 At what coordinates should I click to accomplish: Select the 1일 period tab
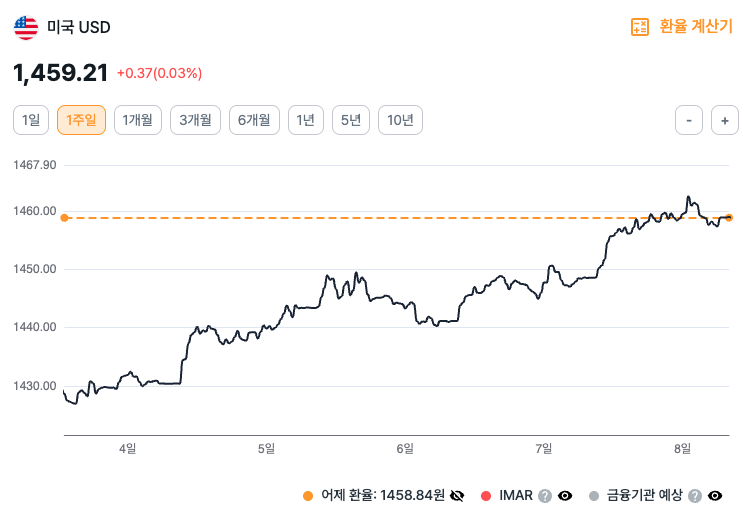(x=31, y=120)
